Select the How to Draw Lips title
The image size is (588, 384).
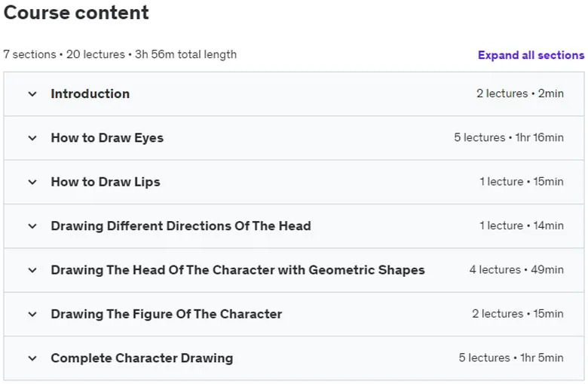click(x=106, y=182)
